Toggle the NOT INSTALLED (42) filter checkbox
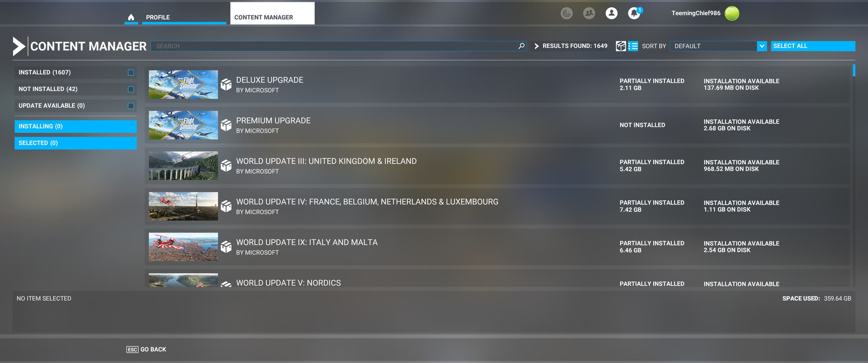Image resolution: width=868 pixels, height=363 pixels. pyautogui.click(x=131, y=89)
